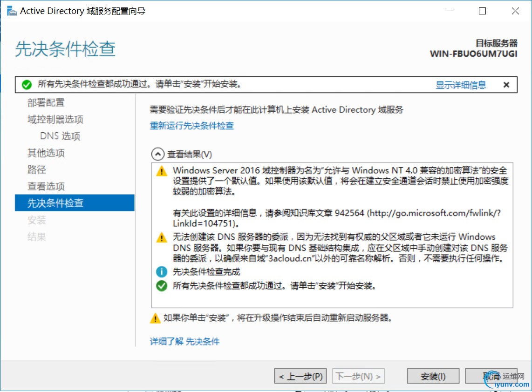Open 详细了解 先决条件 link
The width and height of the screenshot is (532, 392).
tap(184, 341)
